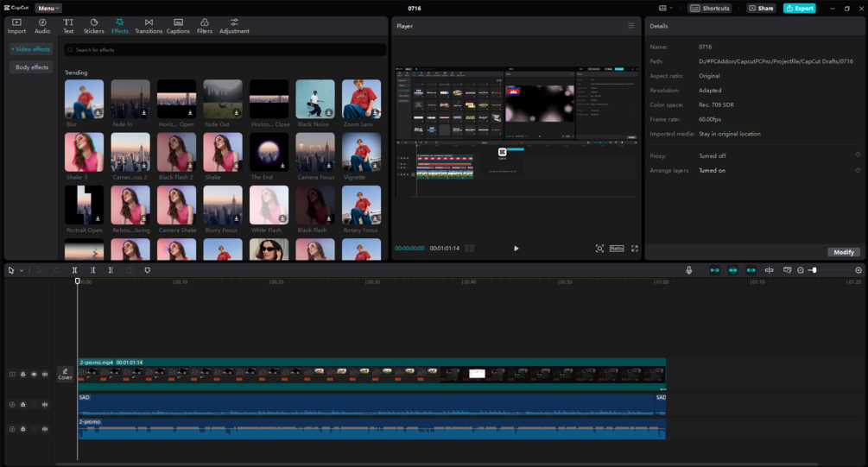The image size is (868, 467).
Task: Download the Fade In effect
Action: tap(144, 113)
